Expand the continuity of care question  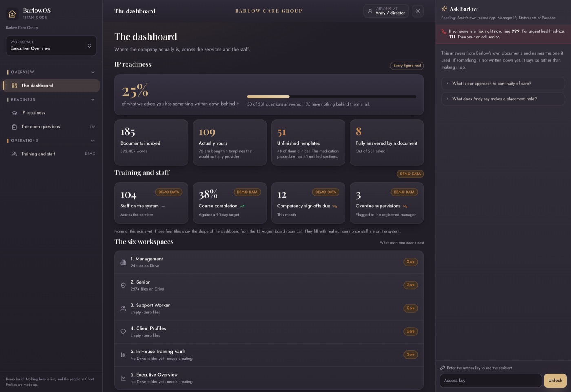503,84
